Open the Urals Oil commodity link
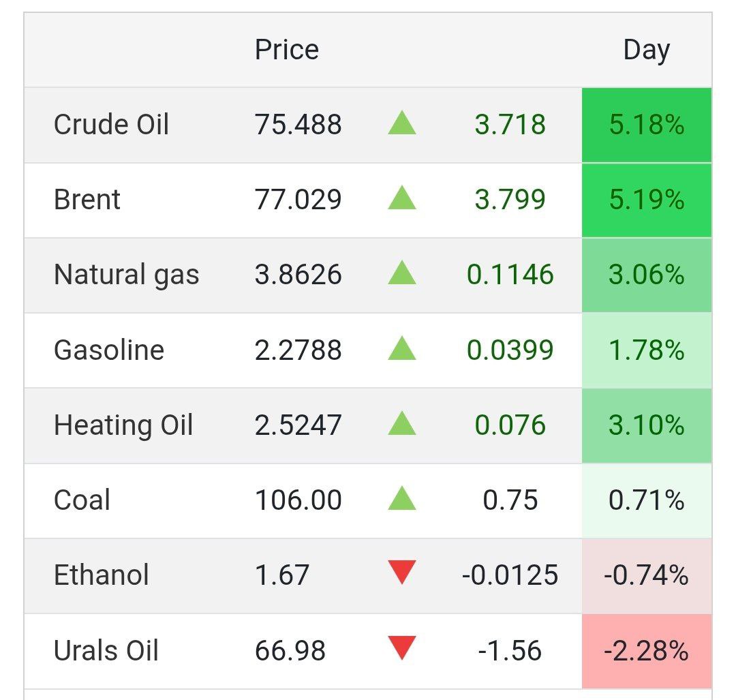The width and height of the screenshot is (736, 700). coord(106,650)
